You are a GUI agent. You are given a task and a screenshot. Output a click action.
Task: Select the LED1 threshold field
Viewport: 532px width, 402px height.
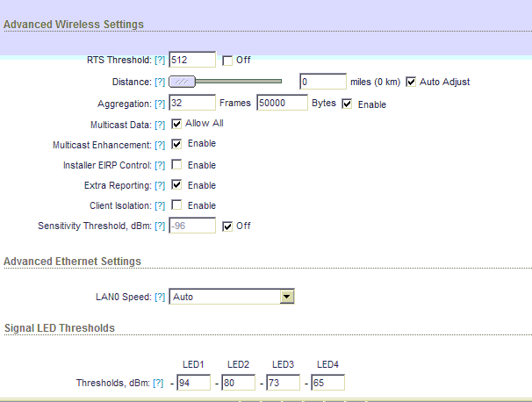pyautogui.click(x=193, y=383)
